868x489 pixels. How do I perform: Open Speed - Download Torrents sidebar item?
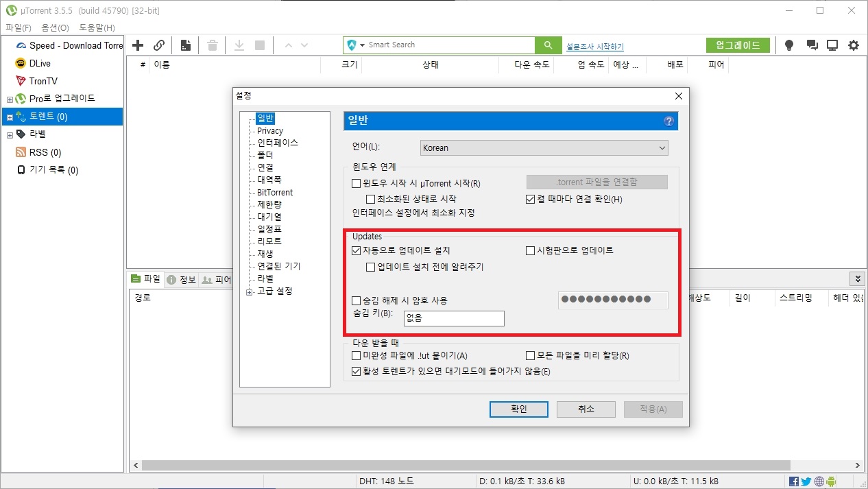pos(69,45)
